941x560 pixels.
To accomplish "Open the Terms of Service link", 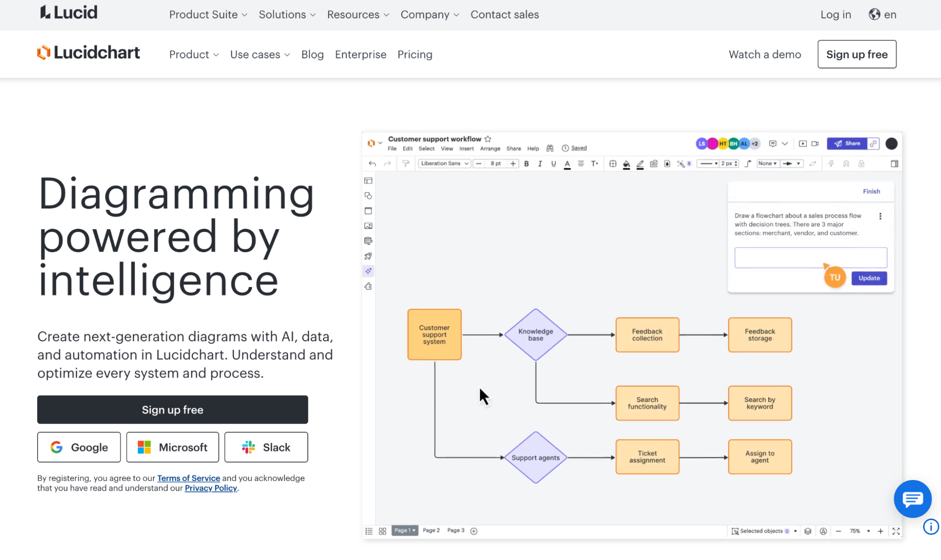I will click(x=188, y=478).
